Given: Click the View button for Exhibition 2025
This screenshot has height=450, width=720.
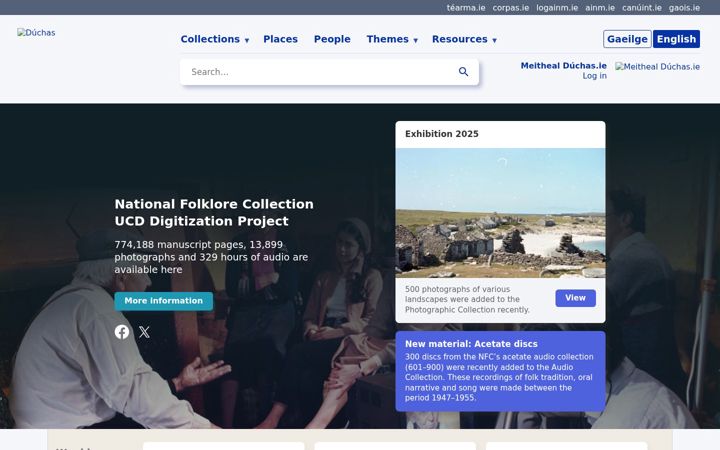Looking at the screenshot, I should pos(575,298).
